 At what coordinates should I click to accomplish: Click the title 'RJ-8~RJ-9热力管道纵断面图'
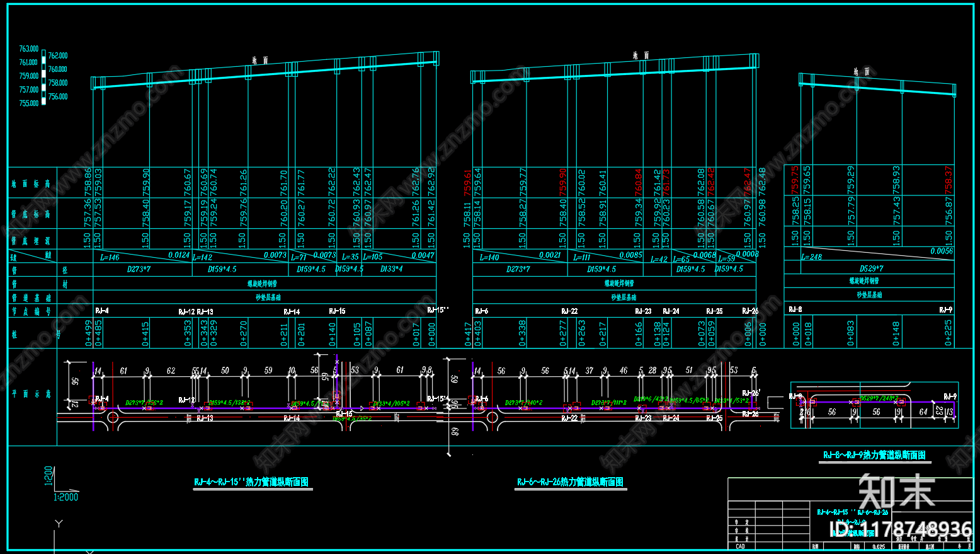click(x=874, y=455)
